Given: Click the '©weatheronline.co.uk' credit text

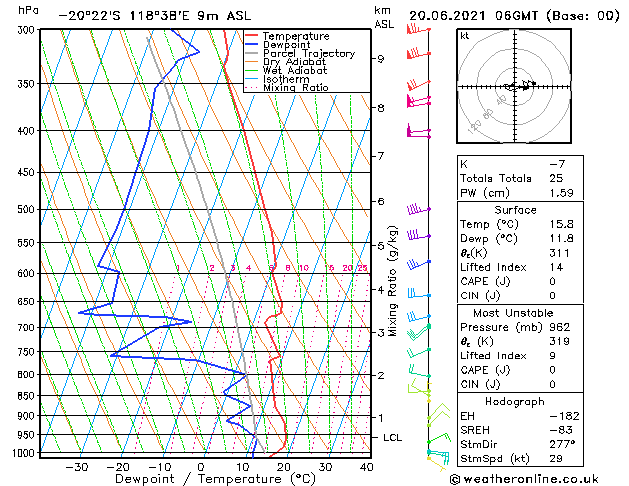Looking at the screenshot, I should point(524,479).
